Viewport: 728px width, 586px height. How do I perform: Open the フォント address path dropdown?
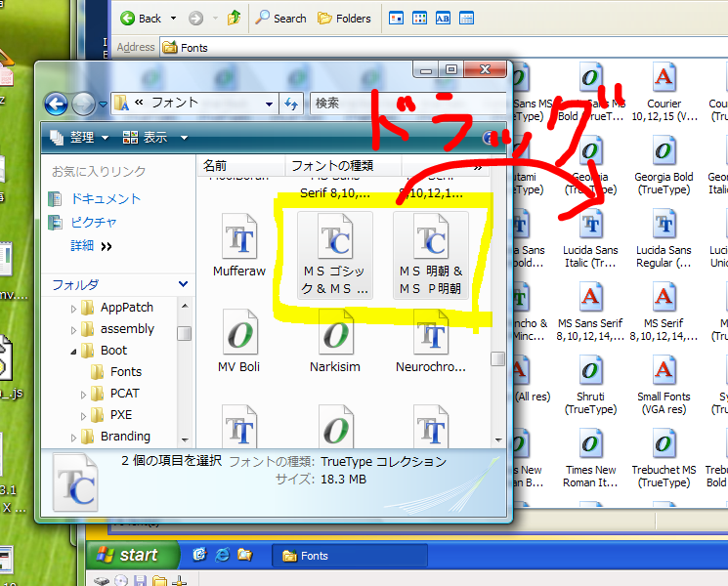[x=269, y=104]
